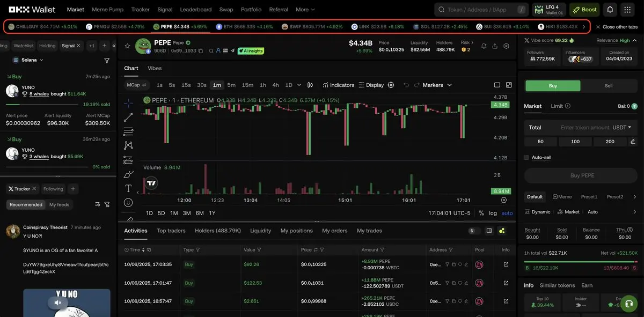Viewport: 644px width, 317px height.
Task: Click the 1h buy/sell volume ratio bar
Action: point(581,262)
